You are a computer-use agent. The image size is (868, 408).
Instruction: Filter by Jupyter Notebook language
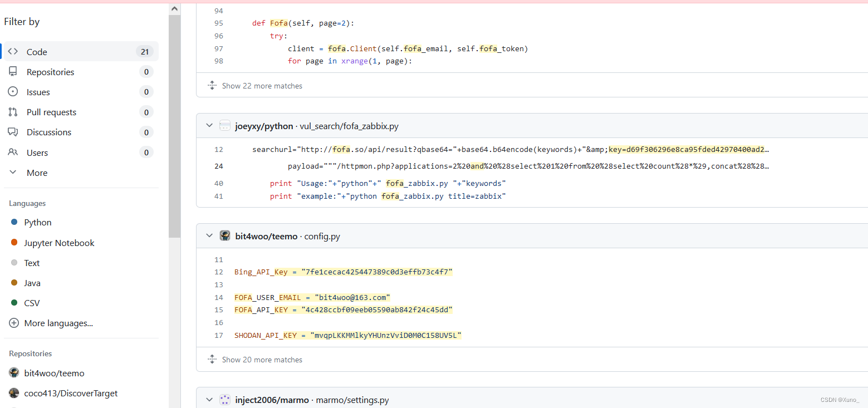(60, 243)
